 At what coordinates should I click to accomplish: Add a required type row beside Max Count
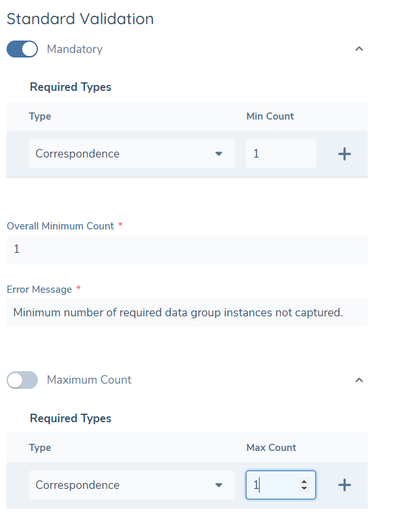(x=344, y=485)
